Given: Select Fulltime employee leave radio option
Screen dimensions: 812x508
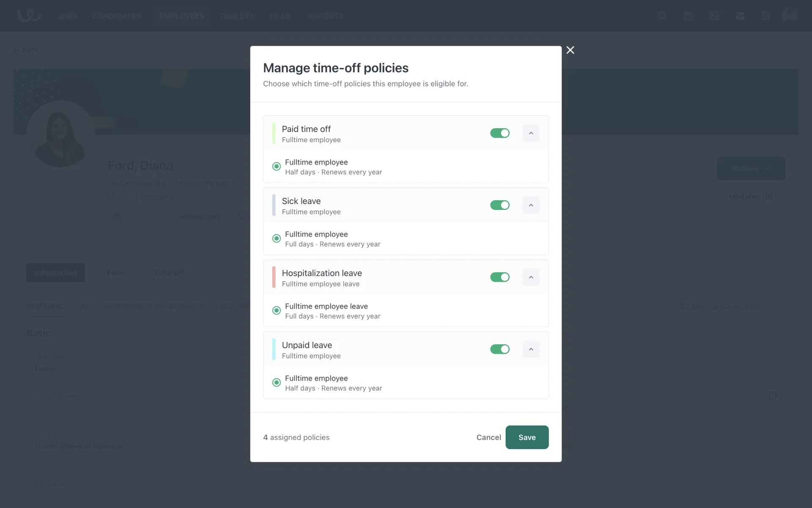Looking at the screenshot, I should [x=277, y=310].
